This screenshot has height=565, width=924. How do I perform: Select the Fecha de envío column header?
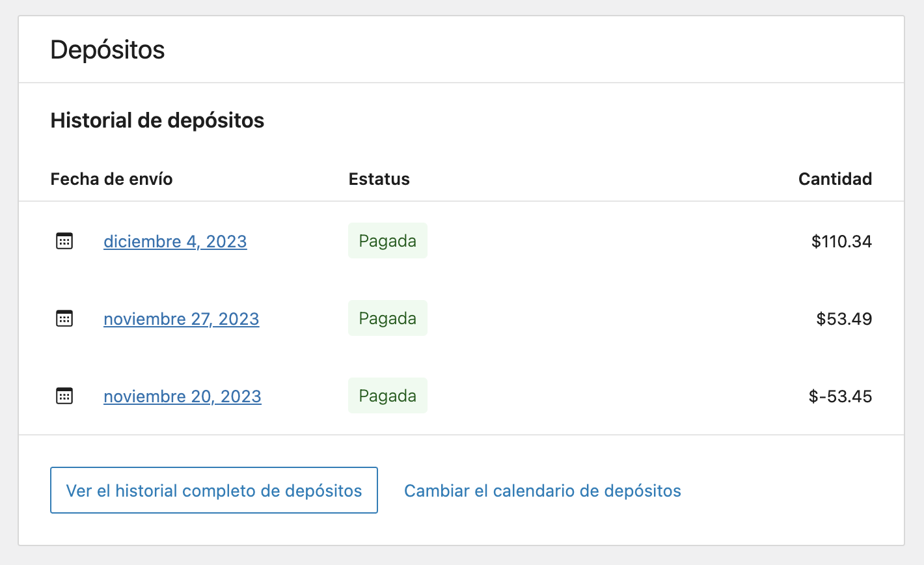tap(111, 179)
